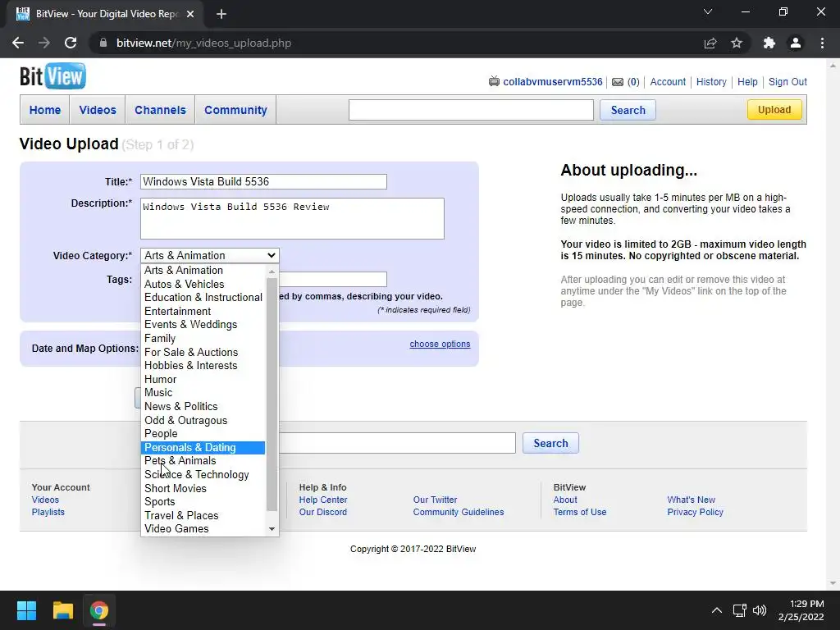Click the browser forward arrow
Image resolution: width=840 pixels, height=630 pixels.
[x=44, y=43]
